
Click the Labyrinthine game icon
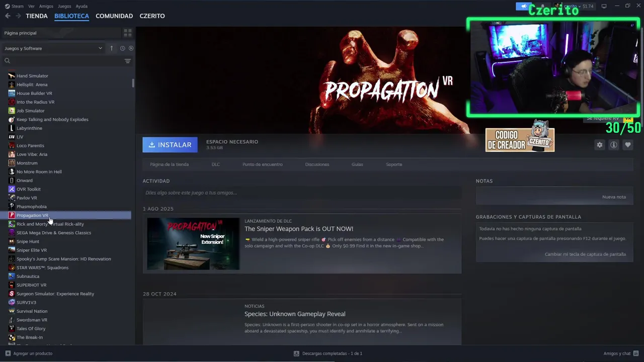[x=12, y=128]
